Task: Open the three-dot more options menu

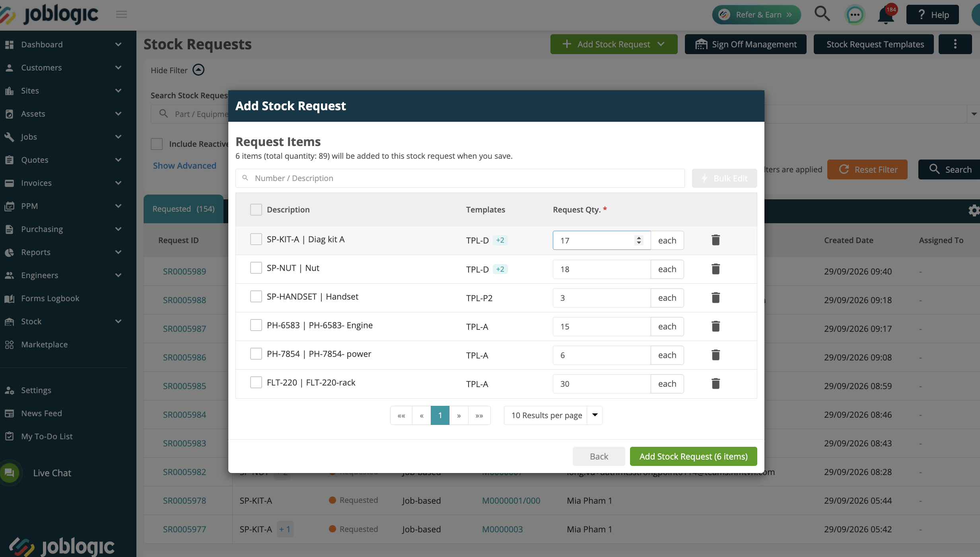Action: pyautogui.click(x=955, y=44)
